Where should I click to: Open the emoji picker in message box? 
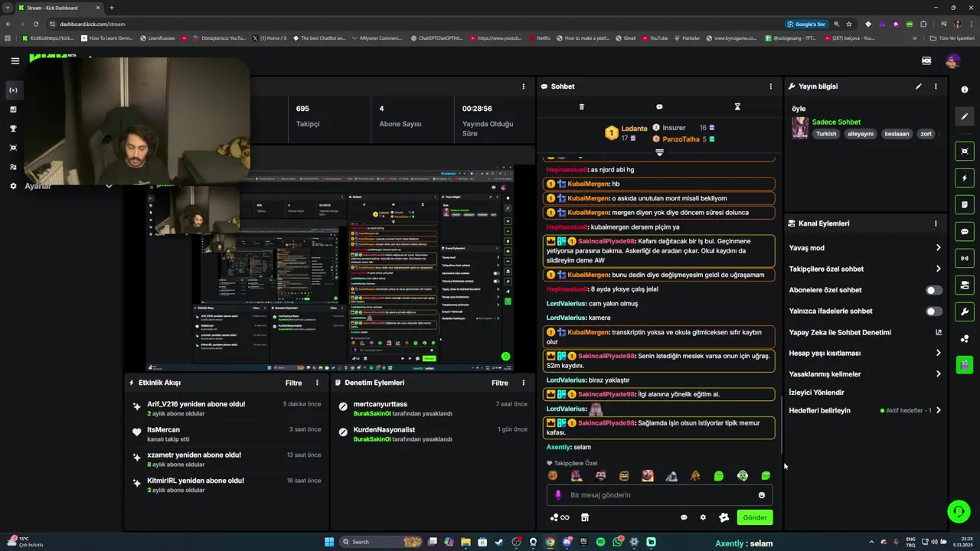click(x=761, y=495)
